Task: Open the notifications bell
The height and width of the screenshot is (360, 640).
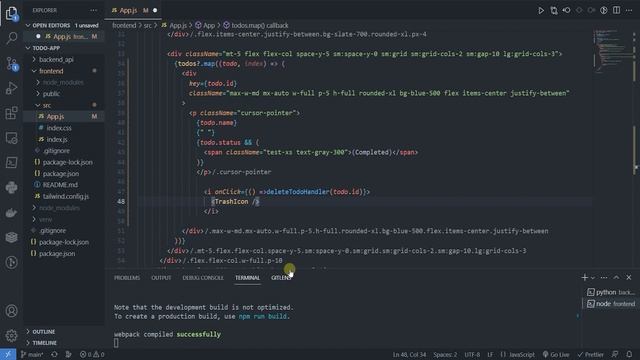Action: click(629, 354)
